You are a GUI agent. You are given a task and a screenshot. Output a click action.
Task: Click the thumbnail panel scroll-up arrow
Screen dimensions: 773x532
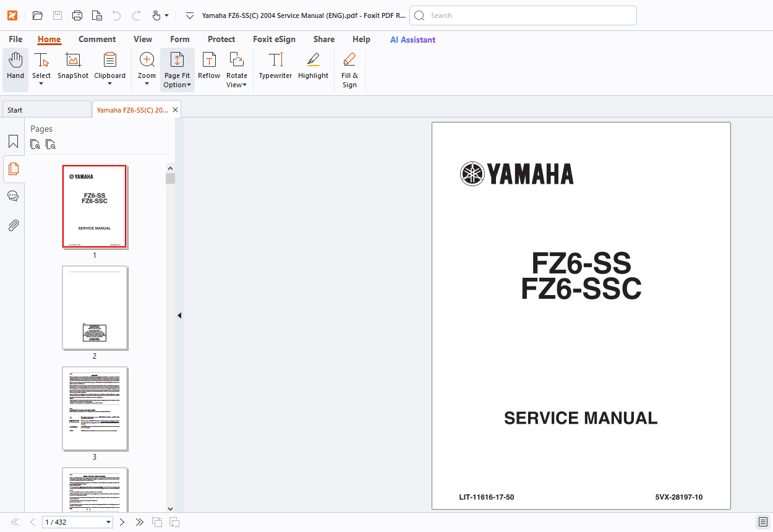tap(171, 167)
